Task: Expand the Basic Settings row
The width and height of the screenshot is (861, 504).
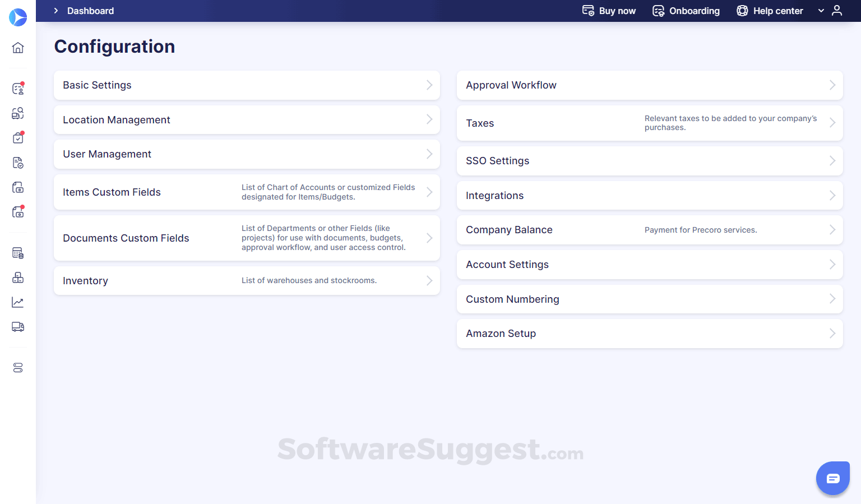Action: pyautogui.click(x=247, y=85)
